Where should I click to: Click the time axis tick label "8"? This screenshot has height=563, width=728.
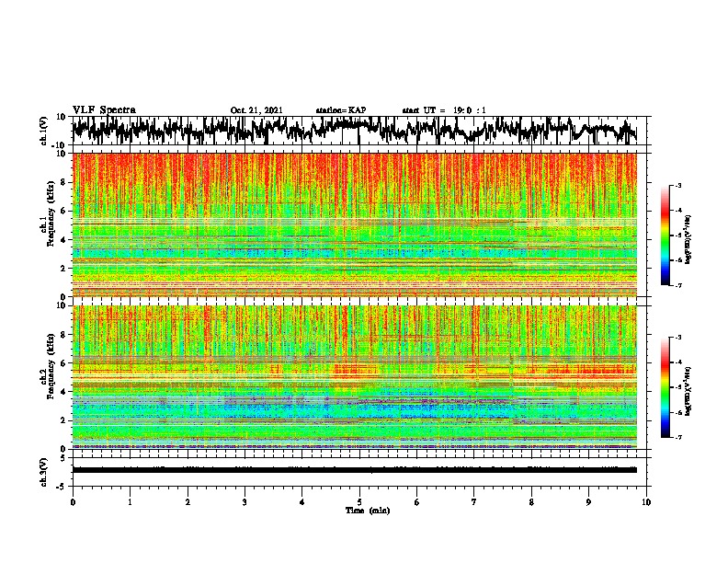coord(531,502)
